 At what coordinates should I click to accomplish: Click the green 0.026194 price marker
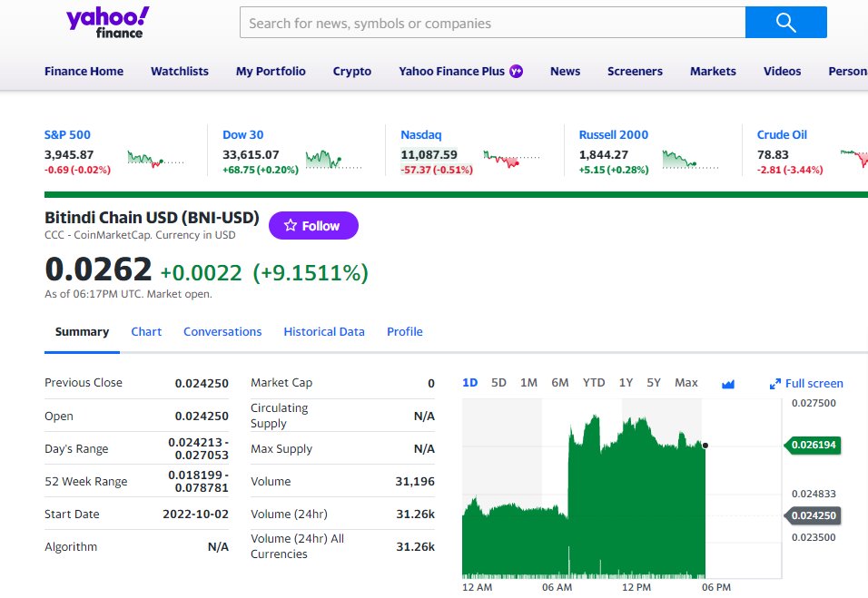pyautogui.click(x=813, y=445)
